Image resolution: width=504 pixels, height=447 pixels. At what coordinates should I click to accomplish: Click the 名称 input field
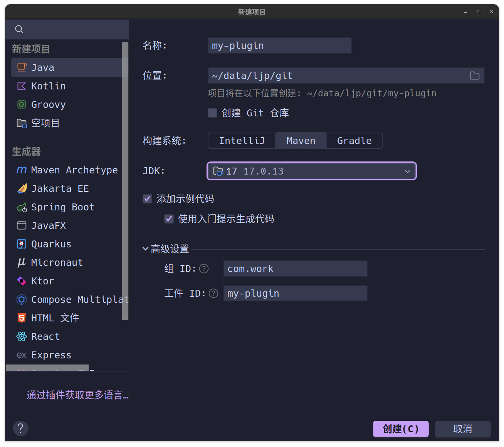point(279,46)
